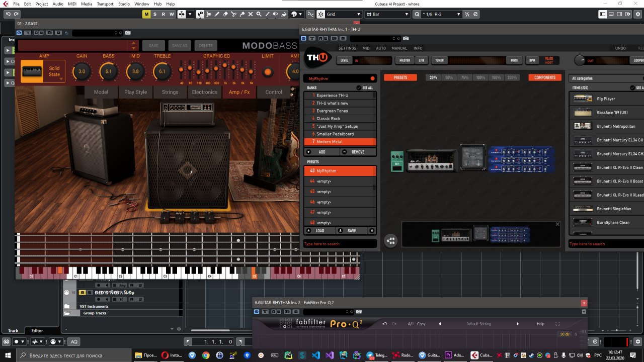644x362 pixels.
Task: Select the Draw pencil tool
Action: click(217, 14)
